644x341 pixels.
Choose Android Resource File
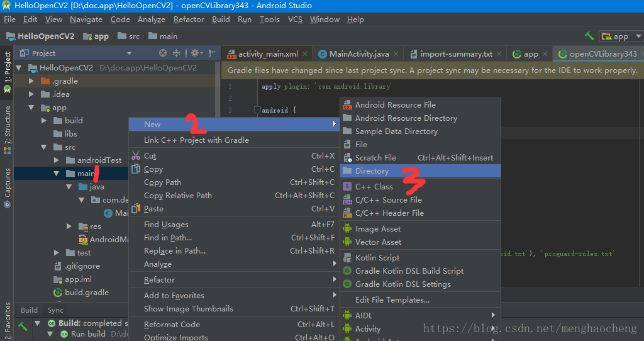coord(421,105)
